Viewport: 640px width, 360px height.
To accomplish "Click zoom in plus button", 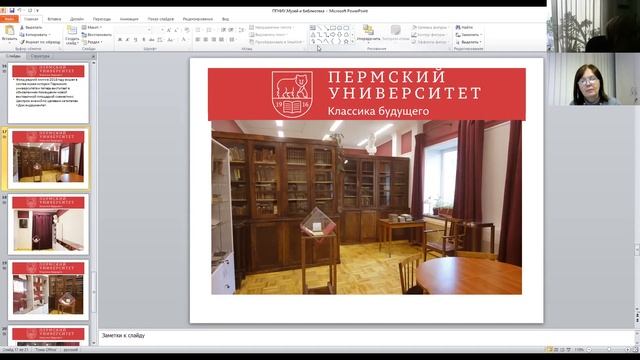I will click(x=628, y=350).
